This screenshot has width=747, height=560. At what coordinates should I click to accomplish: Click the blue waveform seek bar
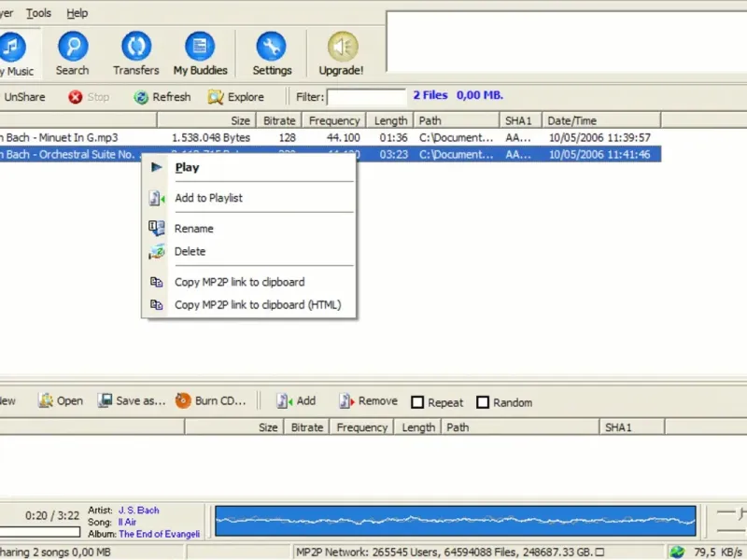pos(456,521)
